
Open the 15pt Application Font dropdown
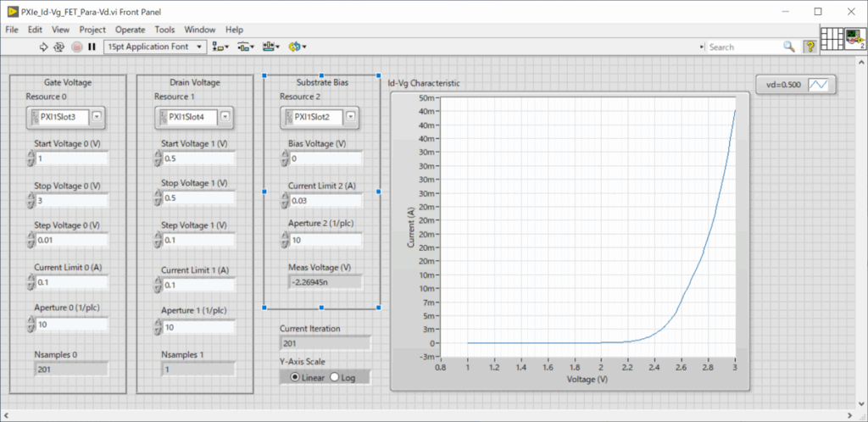[x=154, y=47]
